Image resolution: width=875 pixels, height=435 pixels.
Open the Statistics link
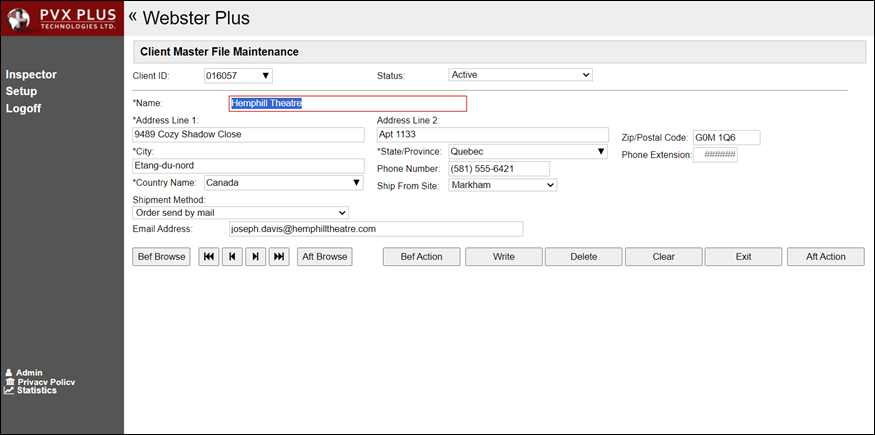tap(36, 390)
